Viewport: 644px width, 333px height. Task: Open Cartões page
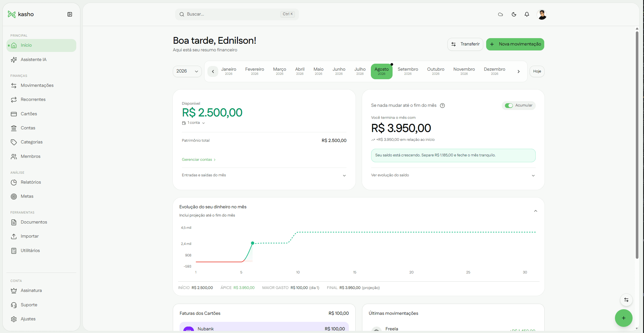point(41,114)
